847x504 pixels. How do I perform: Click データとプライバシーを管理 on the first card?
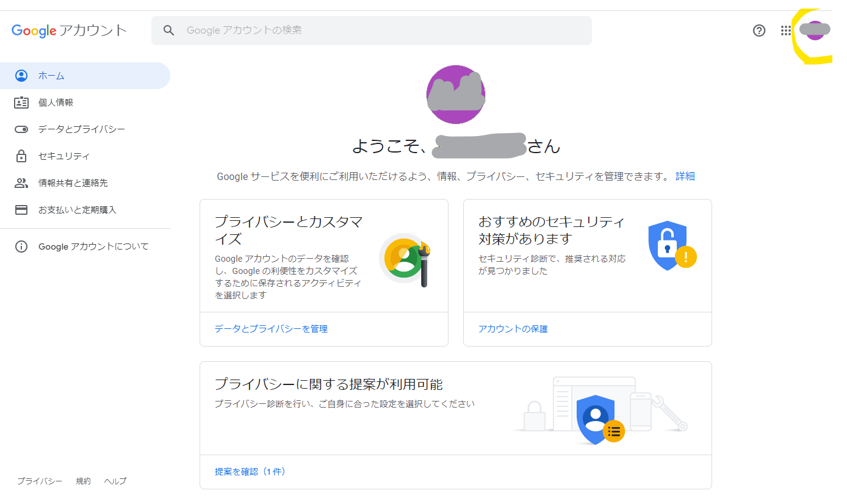point(270,328)
